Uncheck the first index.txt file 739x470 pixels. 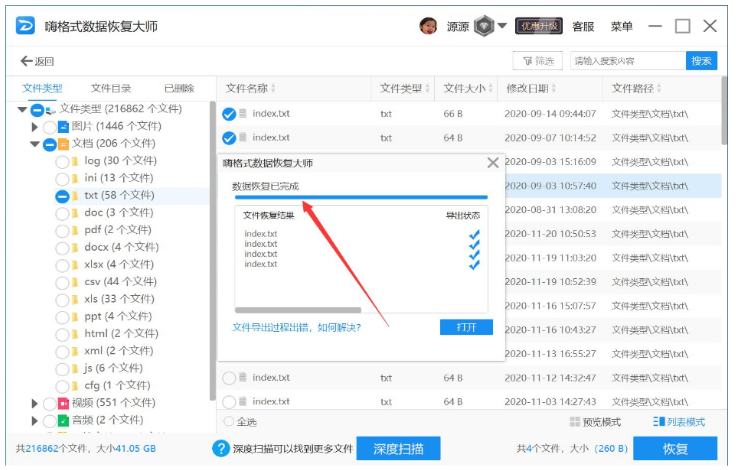click(229, 114)
